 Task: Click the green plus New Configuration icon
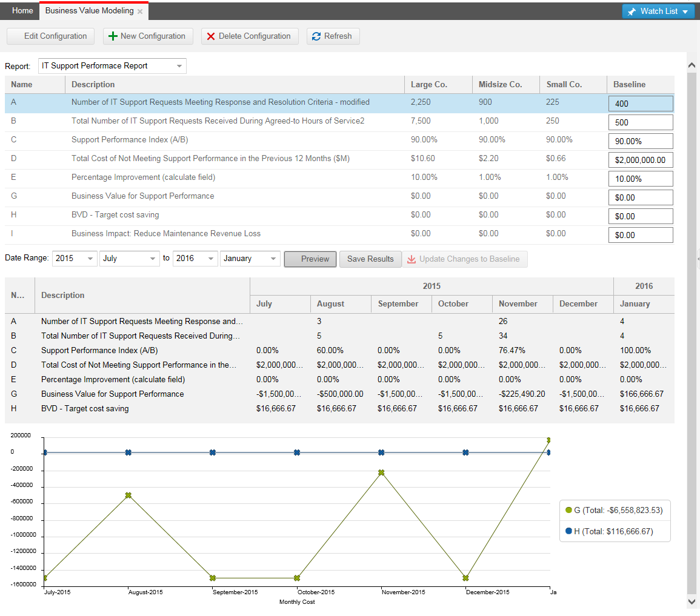(113, 36)
